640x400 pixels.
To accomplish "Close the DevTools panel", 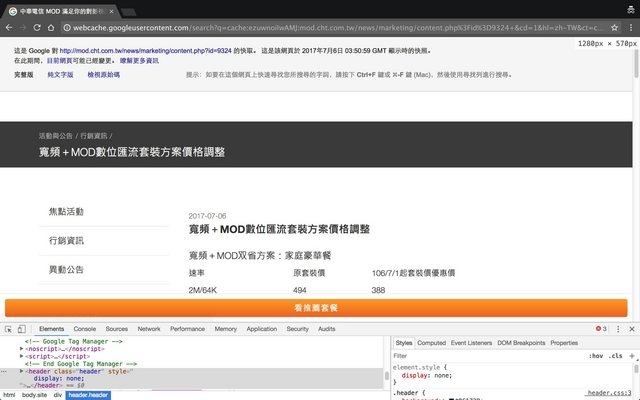I will 632,329.
